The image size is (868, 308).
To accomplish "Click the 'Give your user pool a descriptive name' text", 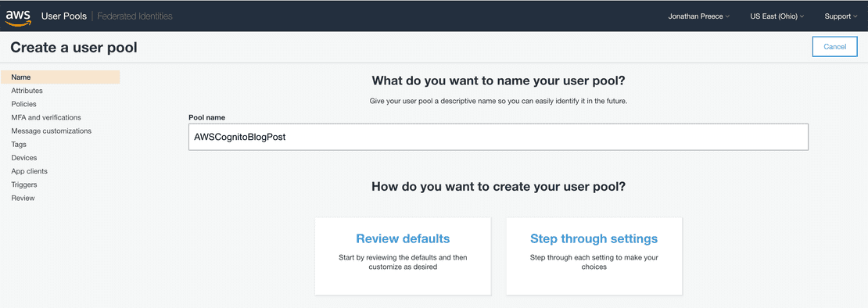I will (x=498, y=102).
